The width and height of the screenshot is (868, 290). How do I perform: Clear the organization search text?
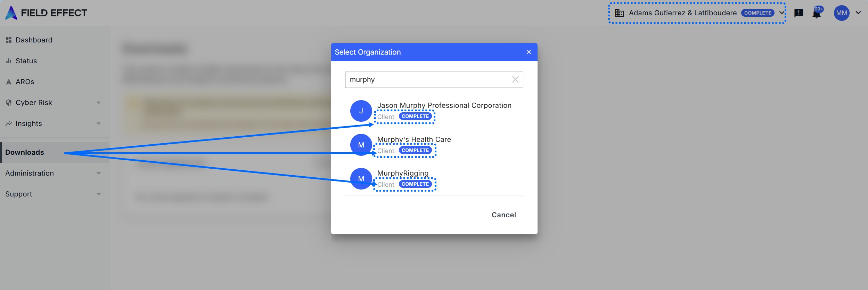coord(515,80)
